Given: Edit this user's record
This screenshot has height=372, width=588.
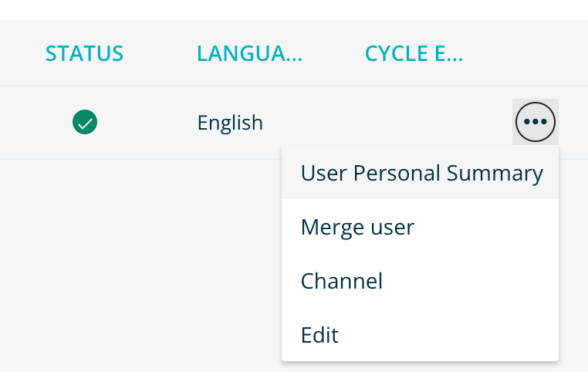Looking at the screenshot, I should pos(319,335).
